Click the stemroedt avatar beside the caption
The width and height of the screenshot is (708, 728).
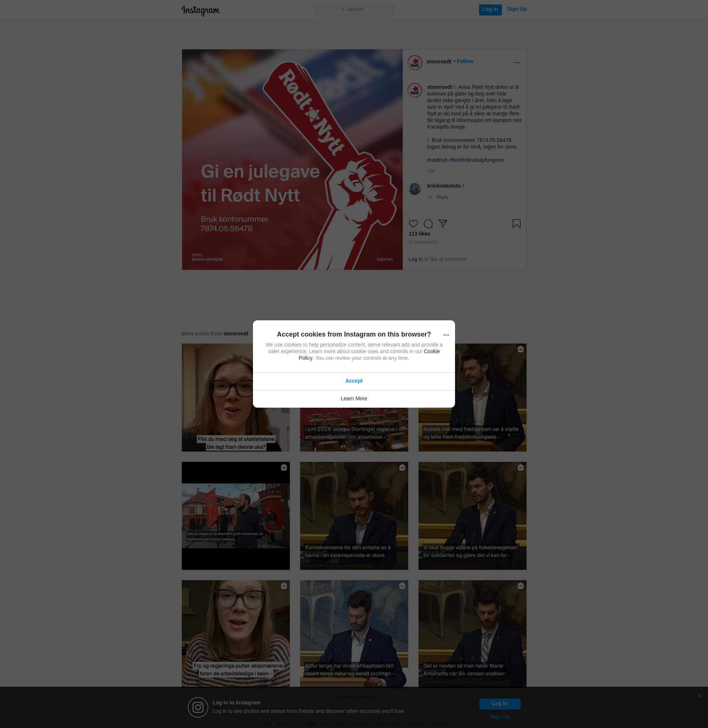point(414,90)
